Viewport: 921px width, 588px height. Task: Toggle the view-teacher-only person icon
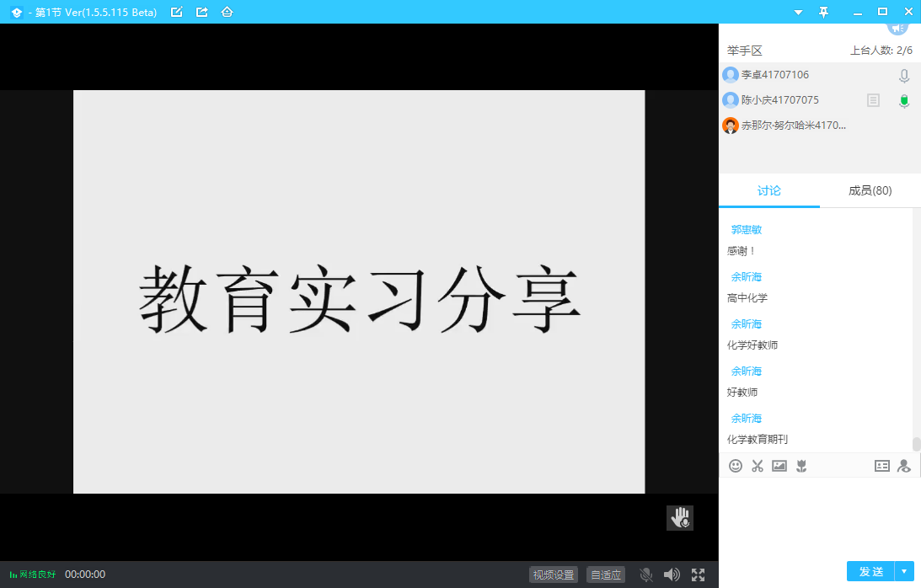click(904, 466)
